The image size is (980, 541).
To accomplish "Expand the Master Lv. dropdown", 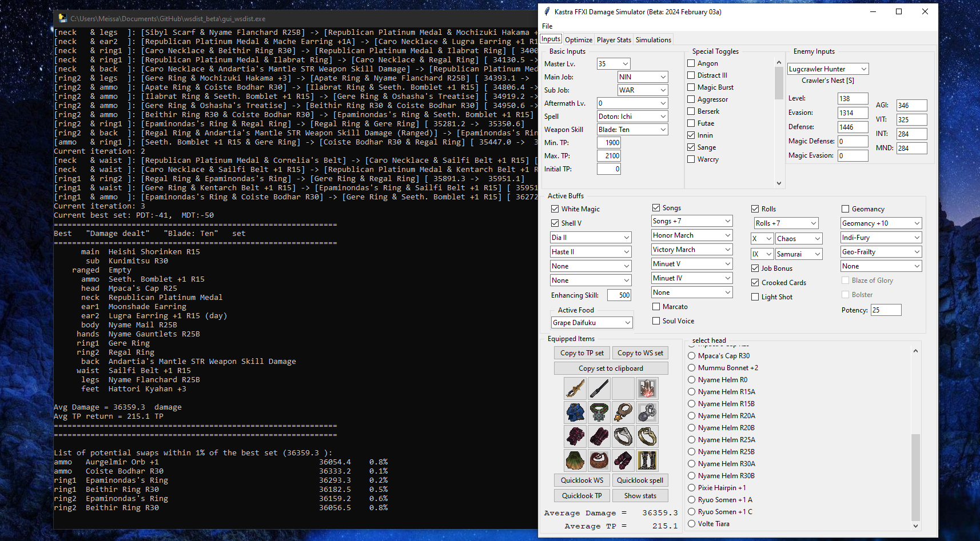I will [614, 64].
